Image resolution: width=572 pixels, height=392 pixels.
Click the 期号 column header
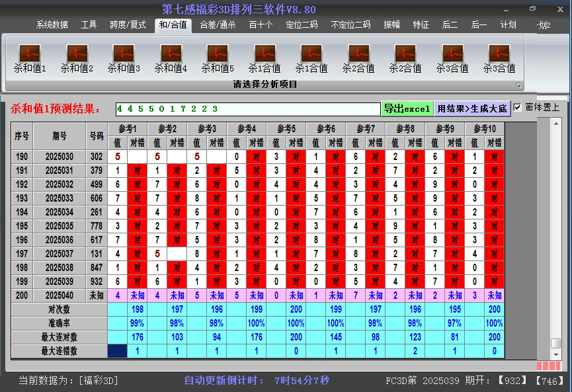click(60, 136)
